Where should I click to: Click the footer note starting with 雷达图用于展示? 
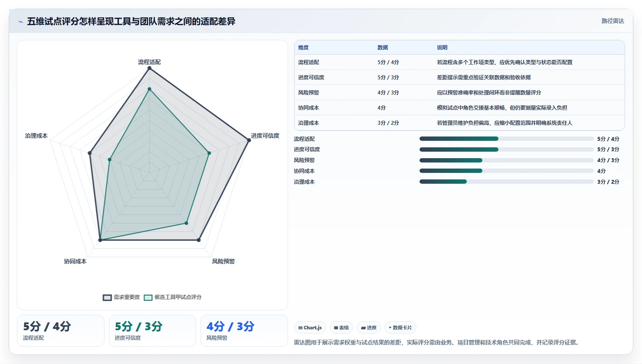(437, 342)
